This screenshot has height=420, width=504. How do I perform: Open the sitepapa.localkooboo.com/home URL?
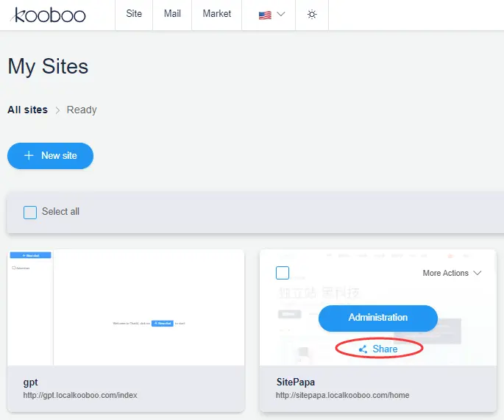pyautogui.click(x=342, y=395)
